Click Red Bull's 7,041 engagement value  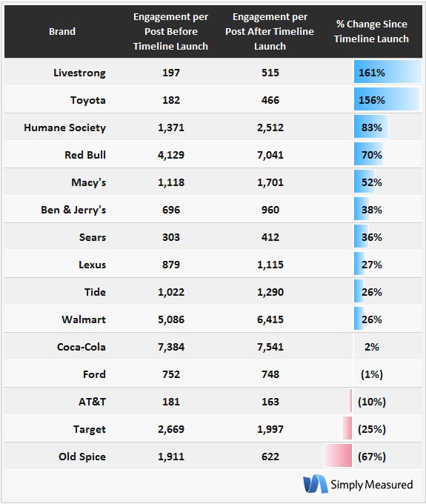pyautogui.click(x=270, y=155)
